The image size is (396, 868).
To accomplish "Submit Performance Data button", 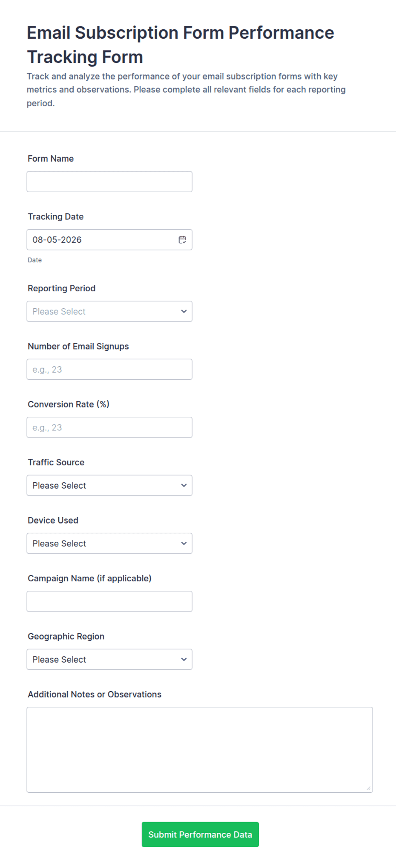I will (200, 834).
